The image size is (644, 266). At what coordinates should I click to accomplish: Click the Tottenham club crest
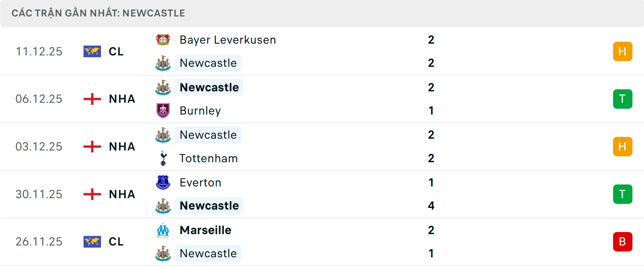pos(163,158)
